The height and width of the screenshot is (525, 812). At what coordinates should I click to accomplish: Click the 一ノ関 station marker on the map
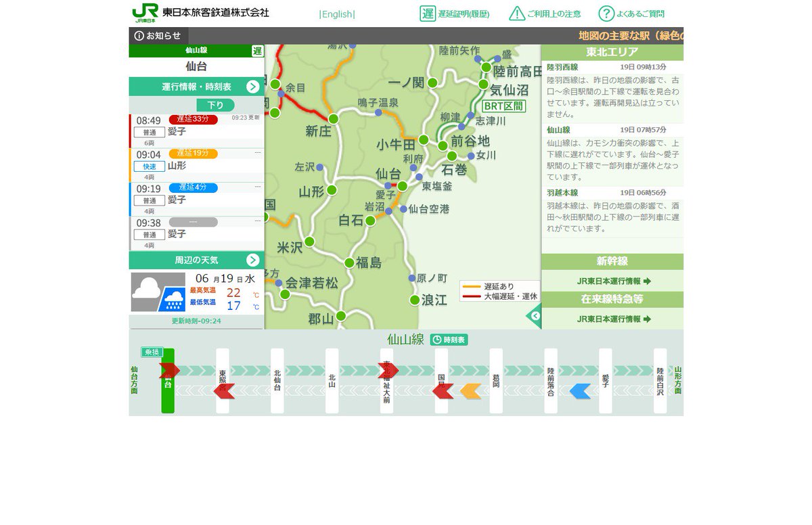pyautogui.click(x=432, y=83)
